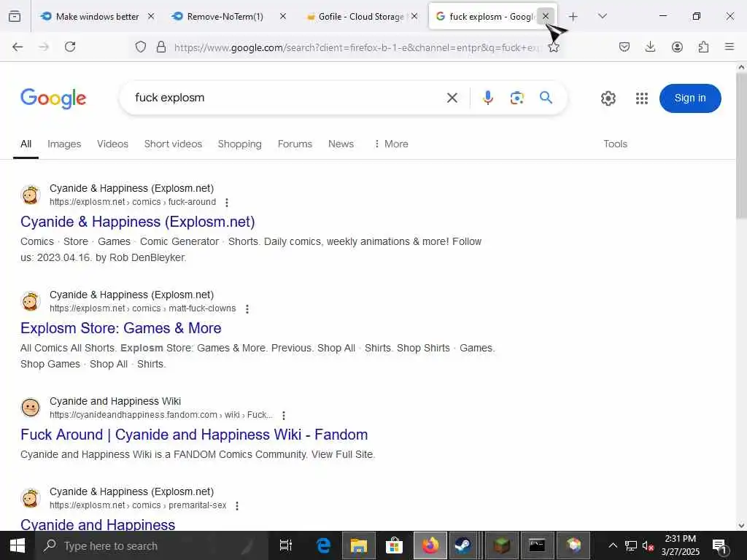Image resolution: width=747 pixels, height=560 pixels.
Task: Go forward to the next page
Action: coord(44,47)
